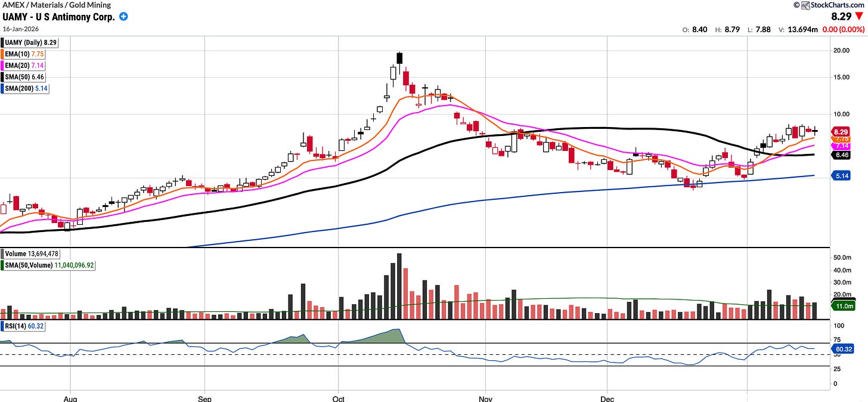
Task: Click the red down-arrow beside the 8.29 header price
Action: [x=860, y=17]
